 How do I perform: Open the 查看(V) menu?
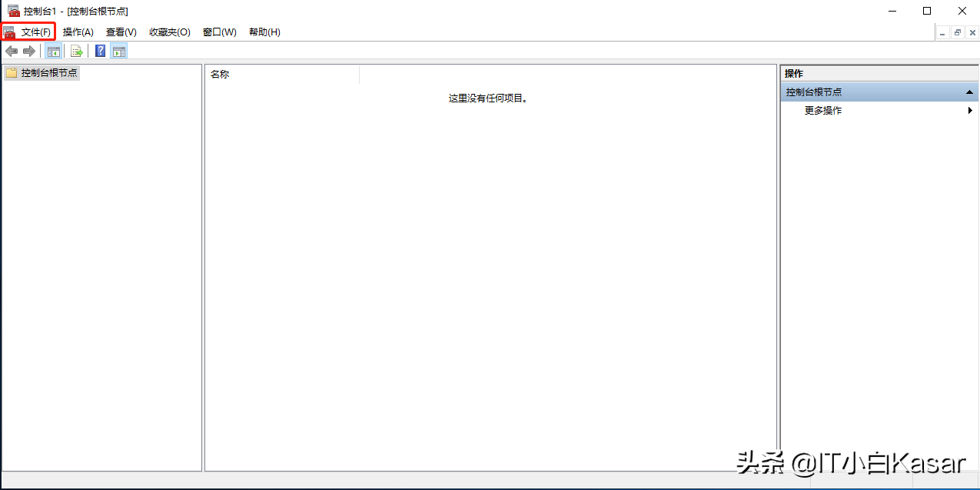[x=120, y=32]
